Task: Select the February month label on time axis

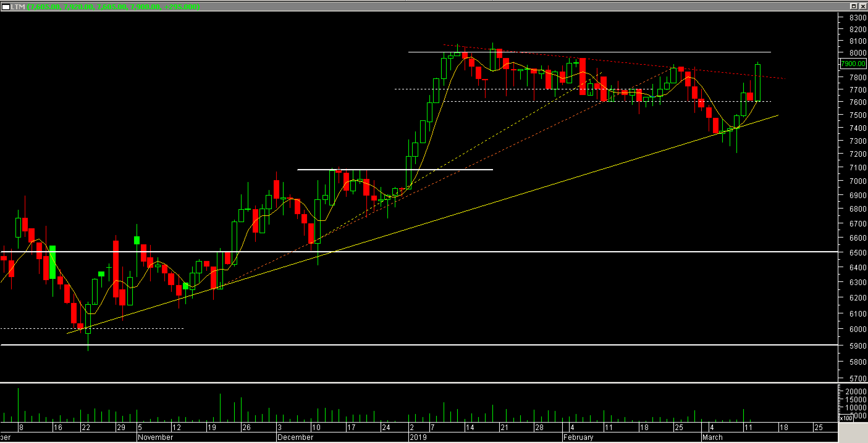Action: [578, 437]
